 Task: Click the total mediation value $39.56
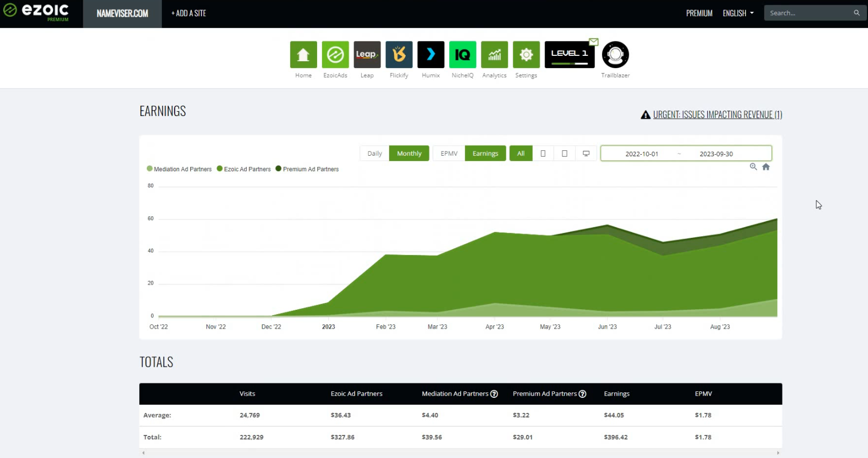coord(432,438)
